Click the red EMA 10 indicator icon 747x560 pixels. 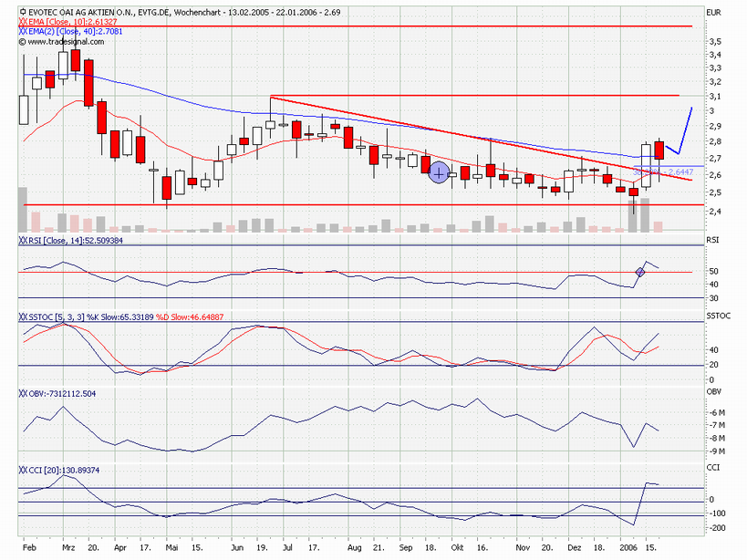tap(23, 22)
